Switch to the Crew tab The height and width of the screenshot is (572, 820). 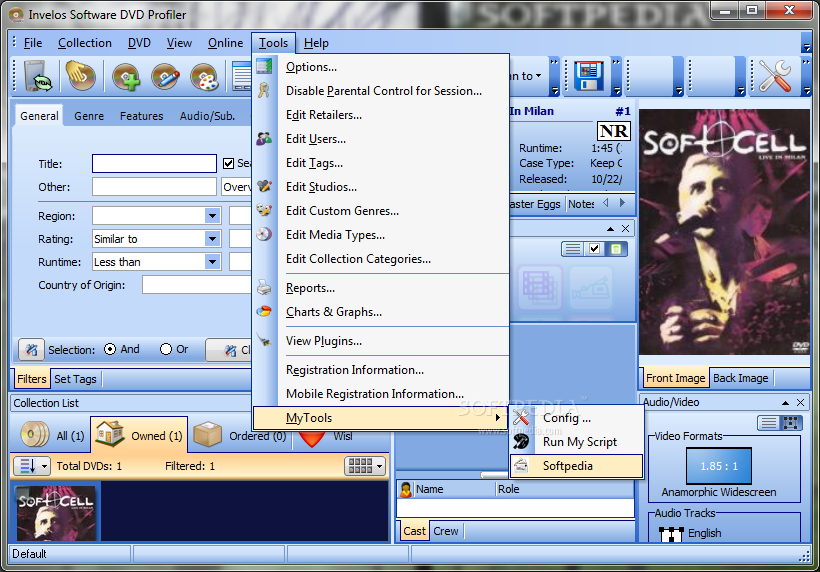click(446, 531)
